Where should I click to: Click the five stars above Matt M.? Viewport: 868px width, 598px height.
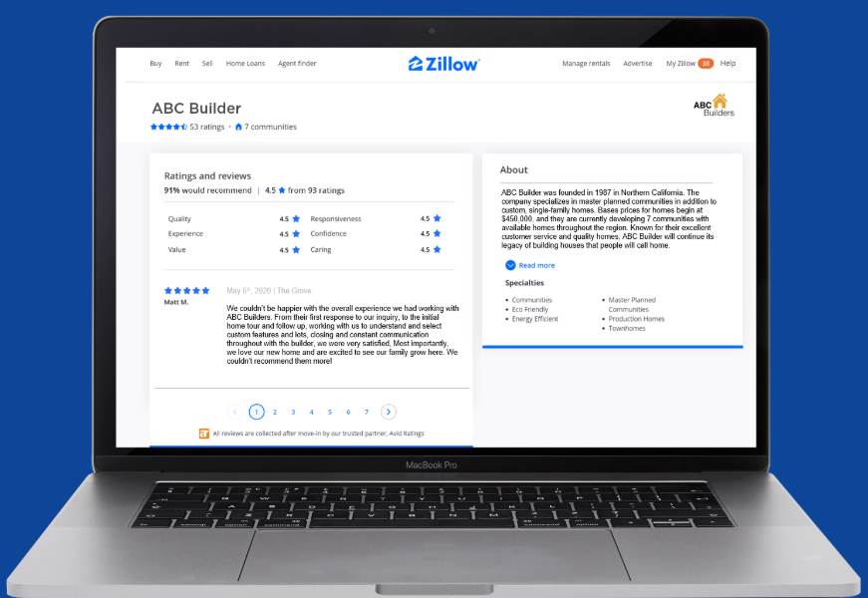(187, 290)
